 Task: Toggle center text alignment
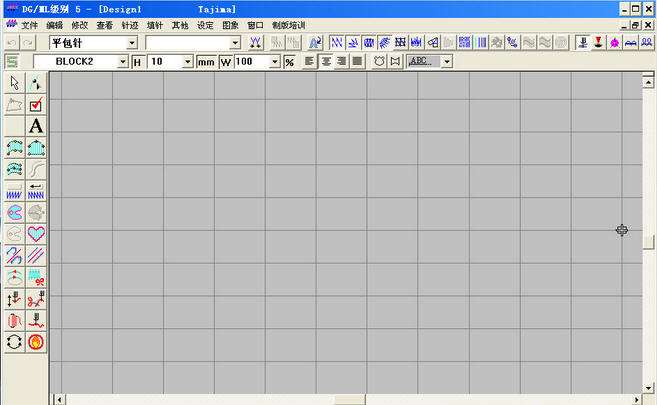pyautogui.click(x=326, y=62)
